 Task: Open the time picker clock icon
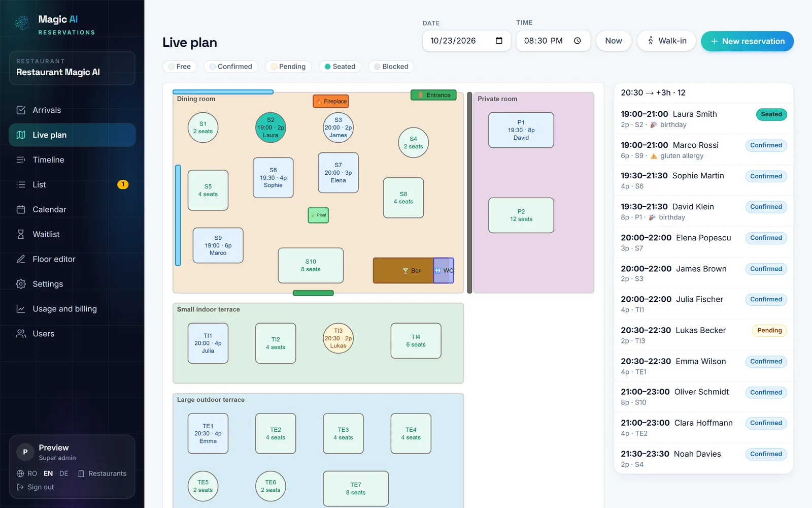pos(578,41)
